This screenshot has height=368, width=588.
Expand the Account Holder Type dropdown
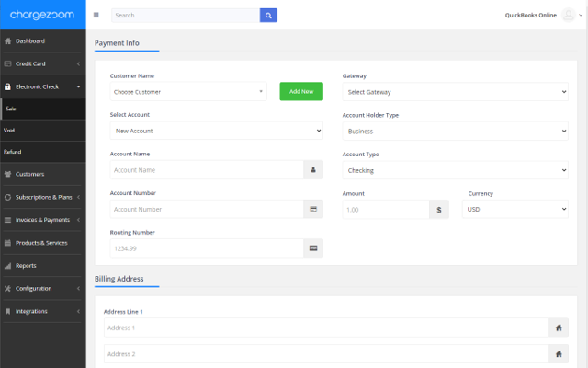(x=455, y=132)
